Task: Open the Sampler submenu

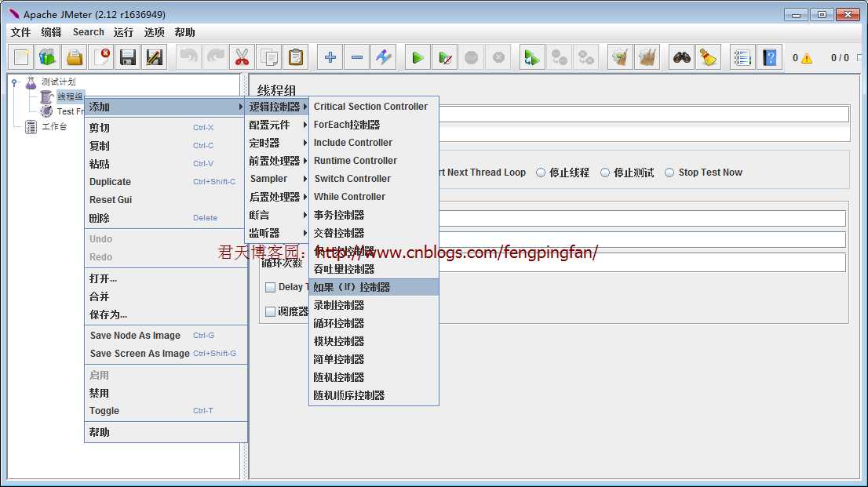Action: (x=277, y=179)
